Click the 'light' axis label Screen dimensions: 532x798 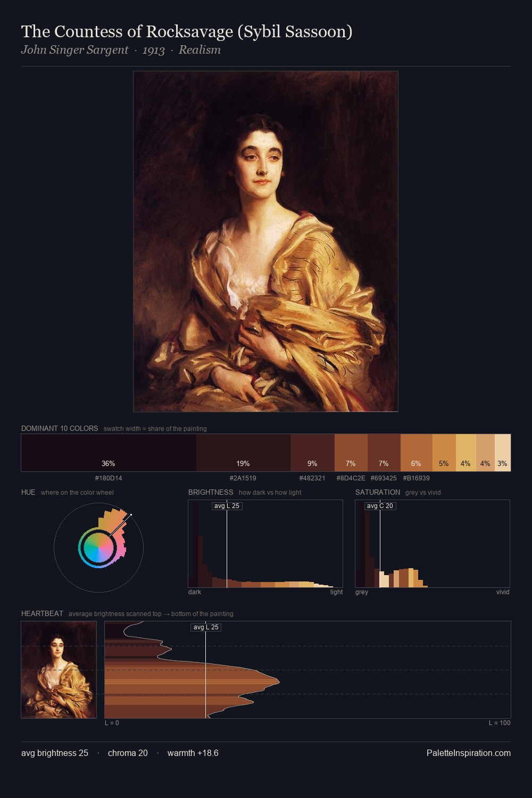(x=336, y=592)
